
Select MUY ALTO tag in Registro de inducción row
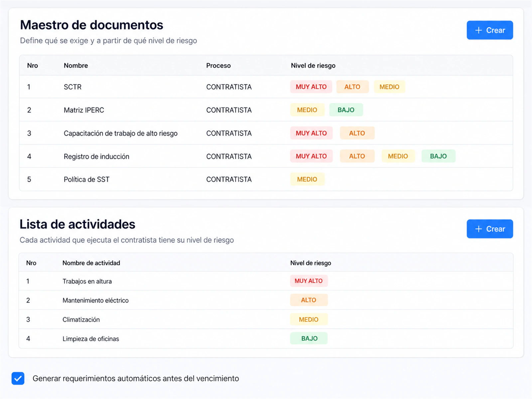tap(311, 156)
